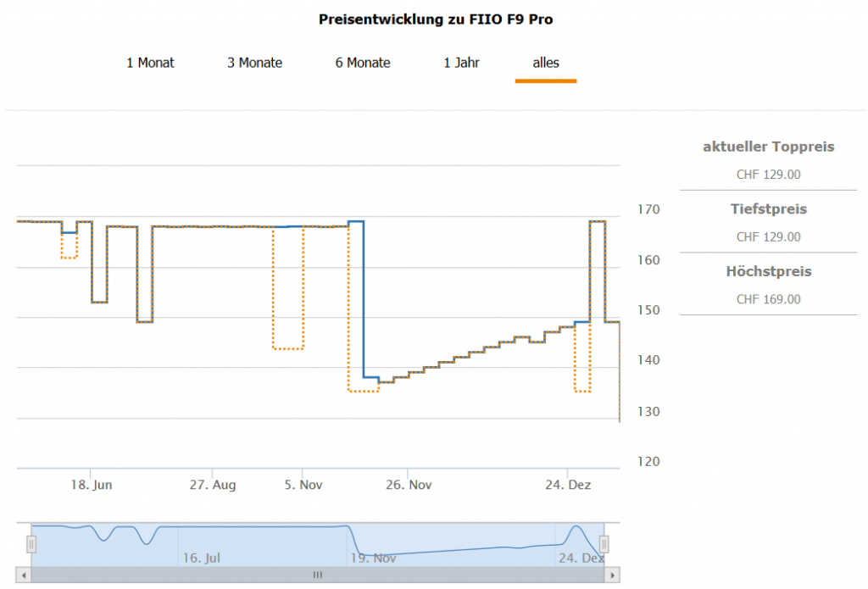
Task: Choose the 1 Jahr range tab
Action: coord(461,63)
